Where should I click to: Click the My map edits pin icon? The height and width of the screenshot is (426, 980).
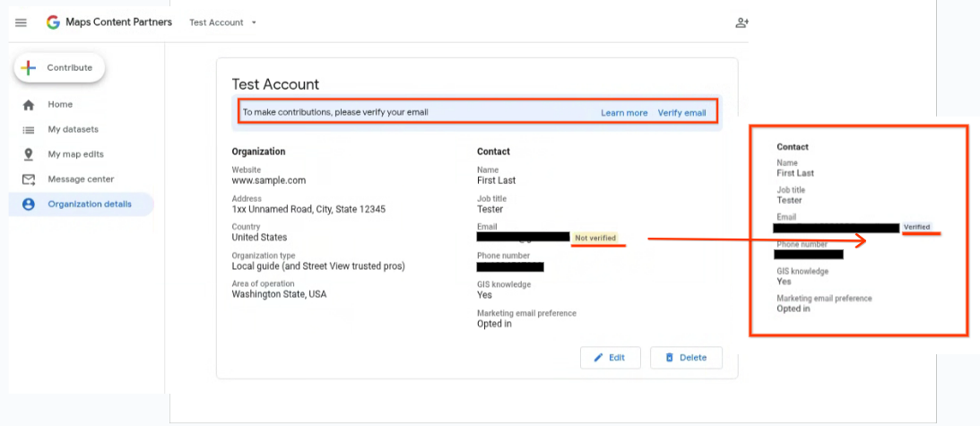(x=28, y=154)
